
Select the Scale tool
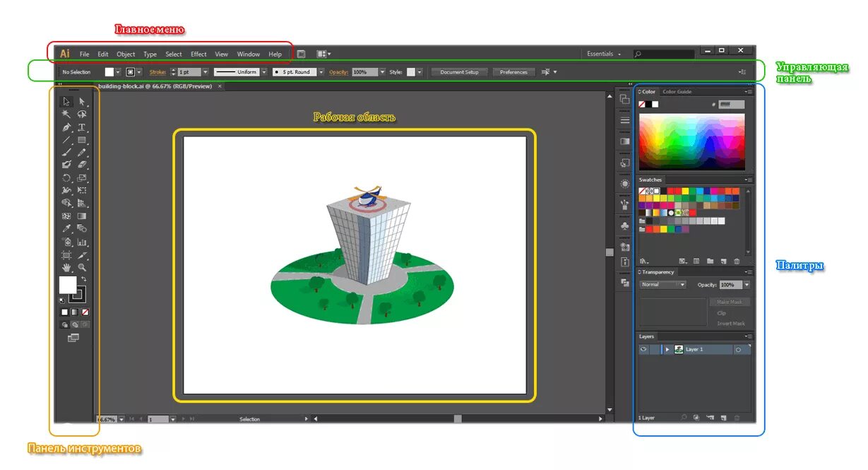tap(82, 177)
